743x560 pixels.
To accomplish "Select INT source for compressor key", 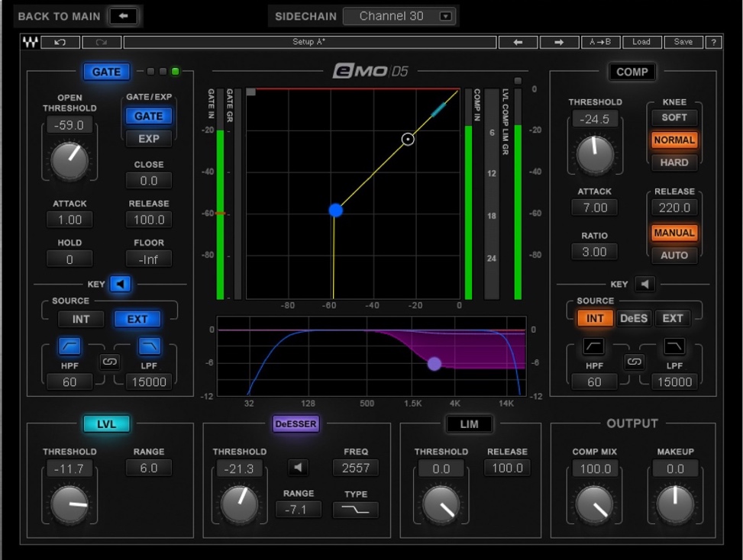I will pos(595,319).
